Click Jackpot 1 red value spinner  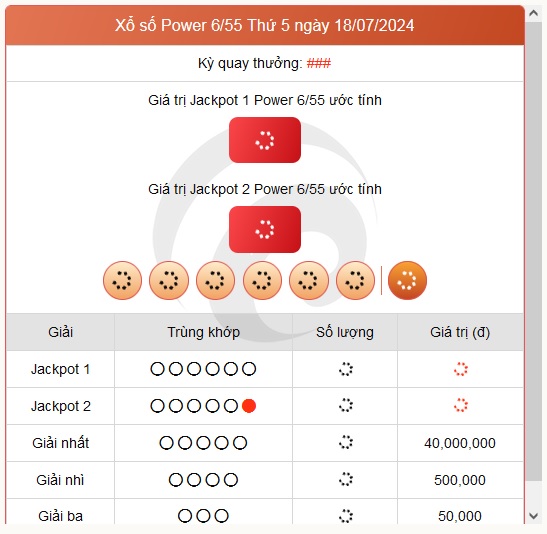(460, 369)
